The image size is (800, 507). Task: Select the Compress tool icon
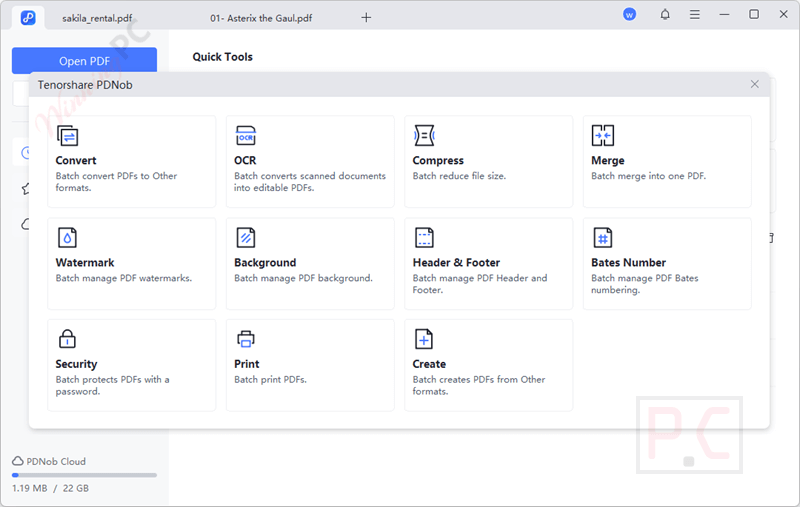pyautogui.click(x=424, y=136)
